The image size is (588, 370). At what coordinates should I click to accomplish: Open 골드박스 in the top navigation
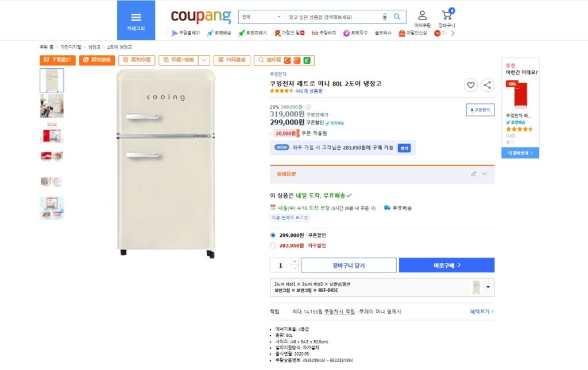(x=383, y=33)
